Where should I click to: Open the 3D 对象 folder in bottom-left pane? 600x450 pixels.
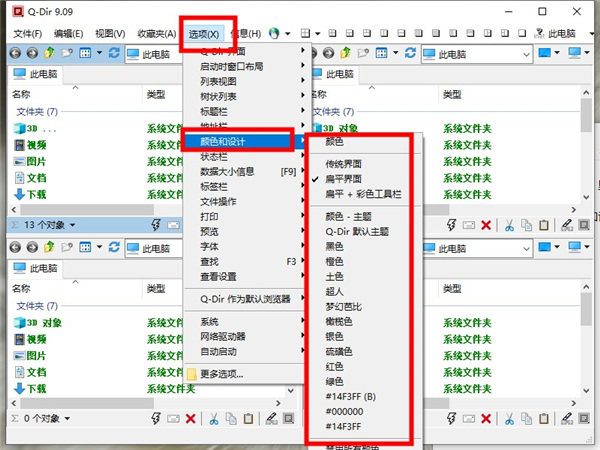coord(46,323)
